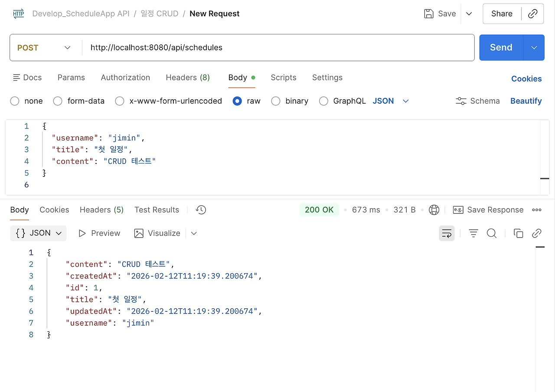
Task: Open response history clock icon
Action: pyautogui.click(x=201, y=210)
